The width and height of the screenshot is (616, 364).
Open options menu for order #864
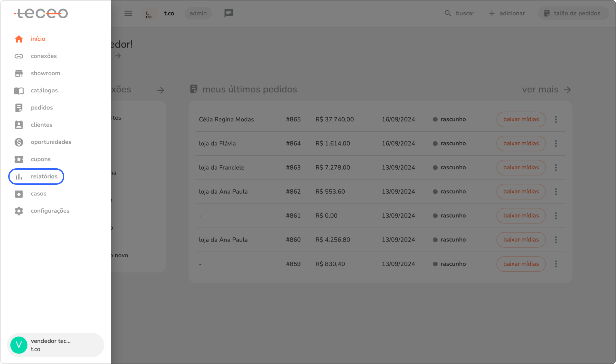(x=556, y=144)
